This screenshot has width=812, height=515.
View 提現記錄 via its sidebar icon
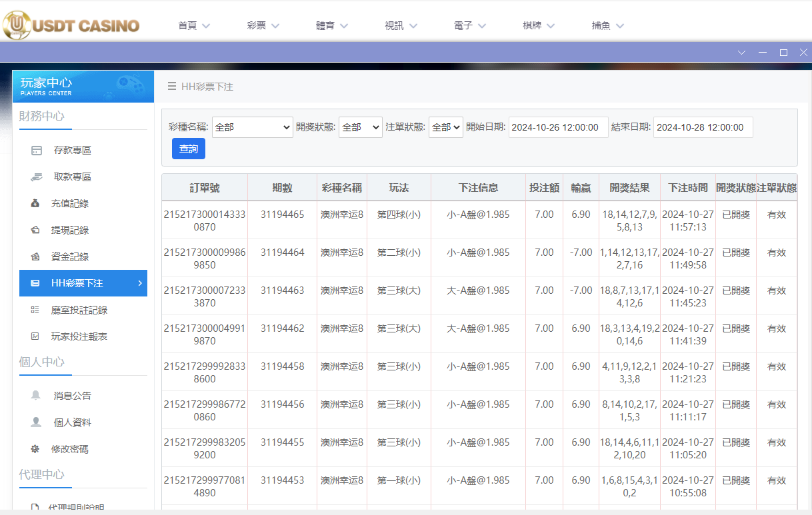point(35,230)
